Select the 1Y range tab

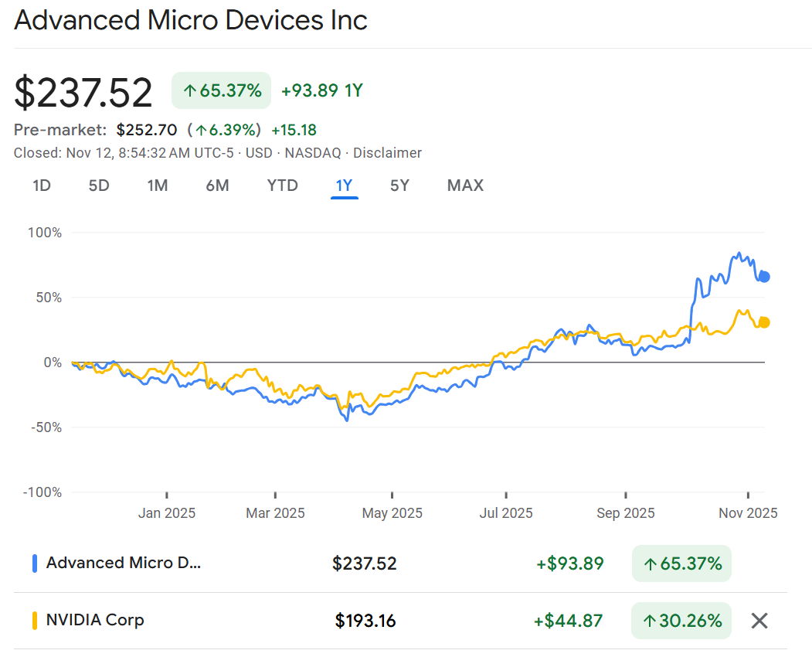[344, 186]
